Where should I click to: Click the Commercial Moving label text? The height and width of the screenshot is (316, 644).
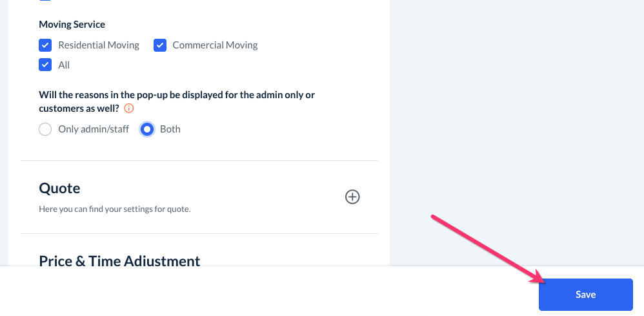pyautogui.click(x=215, y=45)
